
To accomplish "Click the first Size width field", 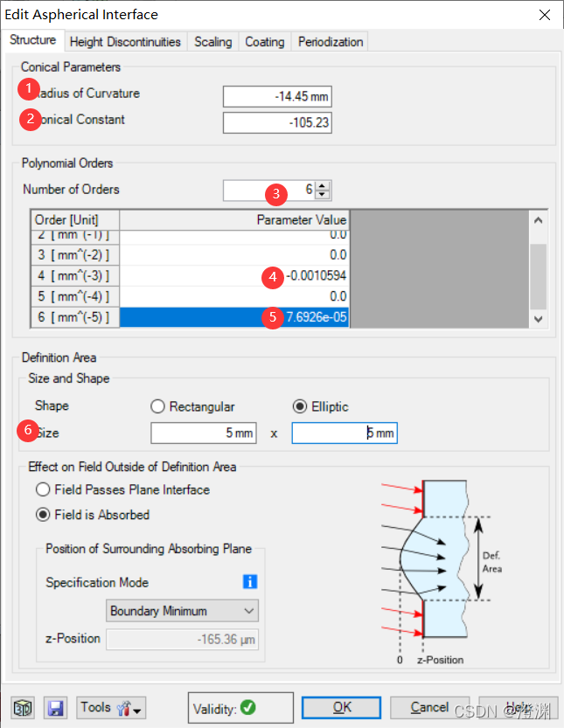I will (204, 433).
